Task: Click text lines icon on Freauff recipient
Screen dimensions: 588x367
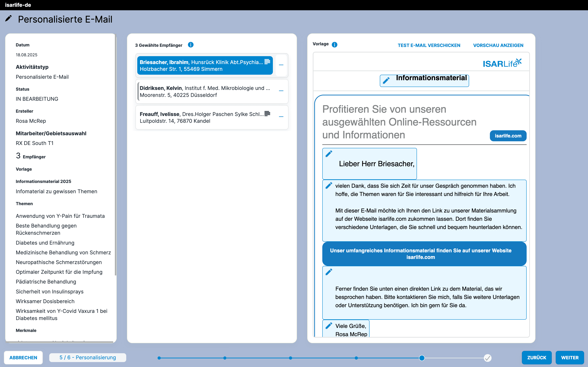Action: (x=267, y=114)
